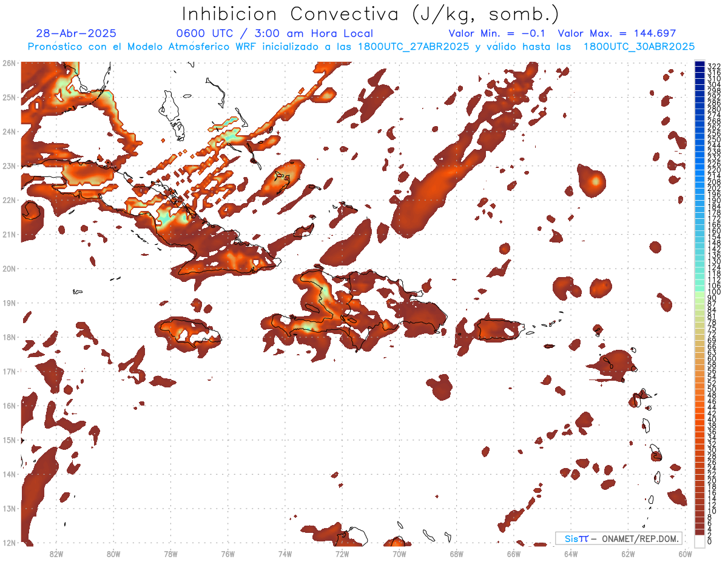Click the colorbar value '322'
728x562 pixels.
pyautogui.click(x=714, y=66)
